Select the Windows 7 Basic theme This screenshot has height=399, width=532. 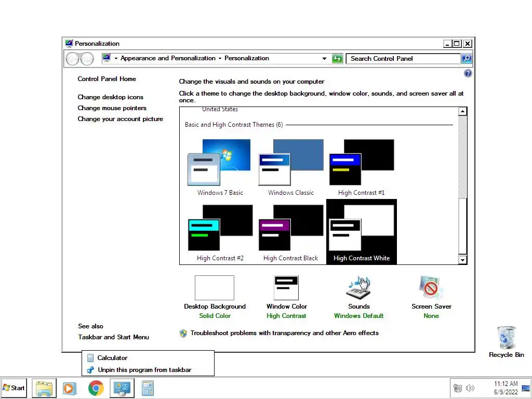coord(220,168)
